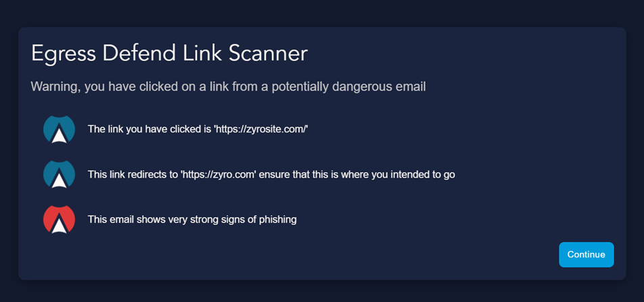Click the 'Egress Defend Link Scanner' heading
The image size is (644, 302).
pos(169,53)
